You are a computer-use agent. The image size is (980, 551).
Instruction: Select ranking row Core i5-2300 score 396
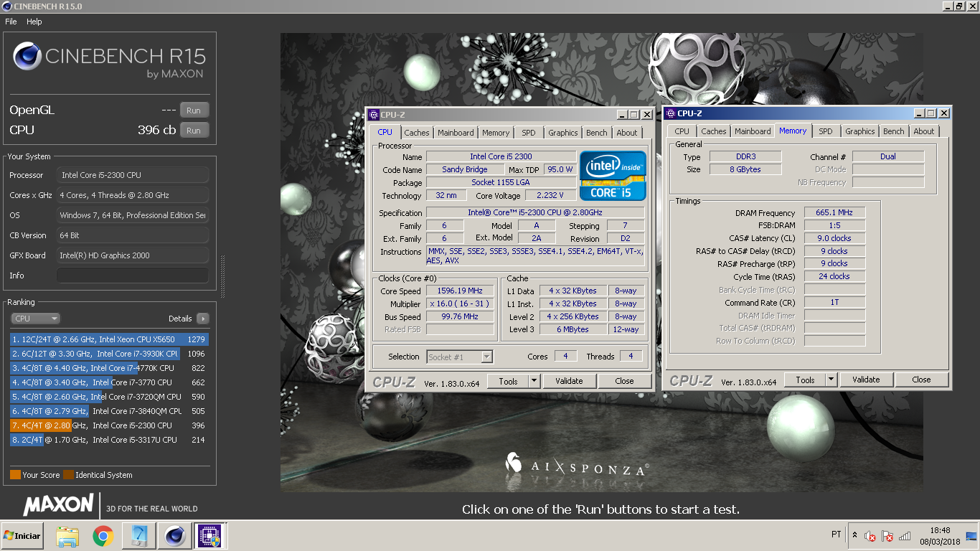point(109,425)
